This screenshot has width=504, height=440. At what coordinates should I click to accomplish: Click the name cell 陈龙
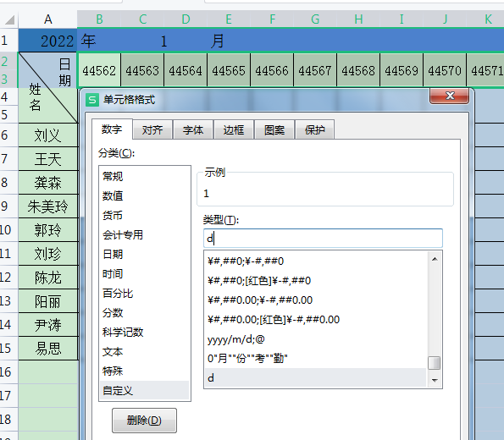48,278
